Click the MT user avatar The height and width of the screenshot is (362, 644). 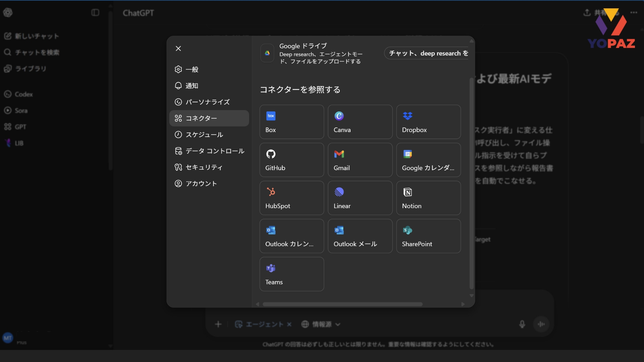click(x=8, y=338)
